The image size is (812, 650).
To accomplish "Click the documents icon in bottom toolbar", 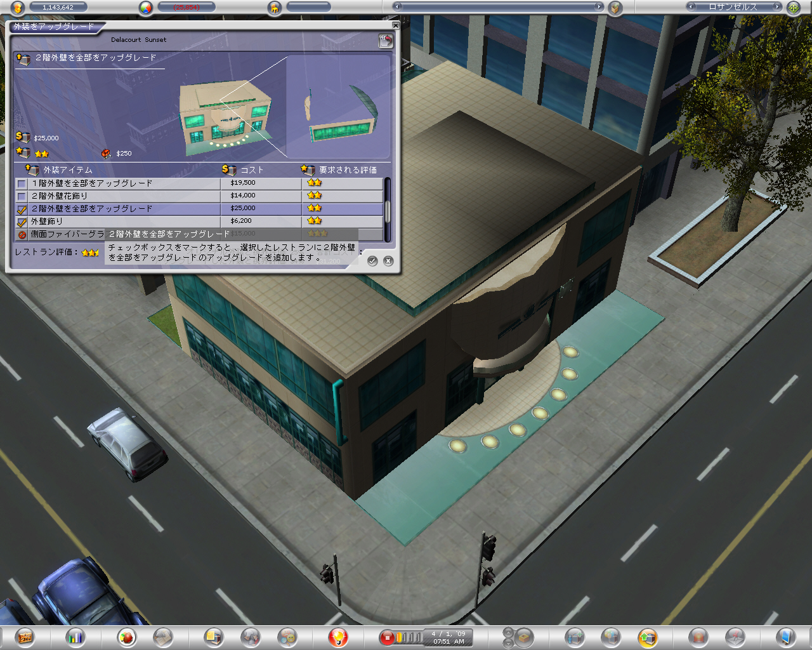I will pos(214,637).
